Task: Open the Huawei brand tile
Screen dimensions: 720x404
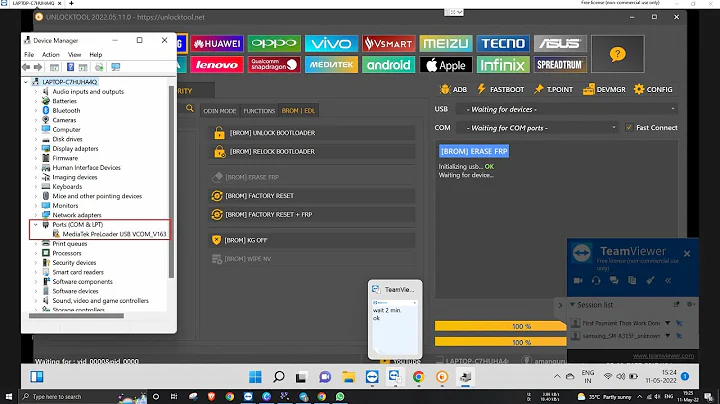Action: tap(217, 44)
